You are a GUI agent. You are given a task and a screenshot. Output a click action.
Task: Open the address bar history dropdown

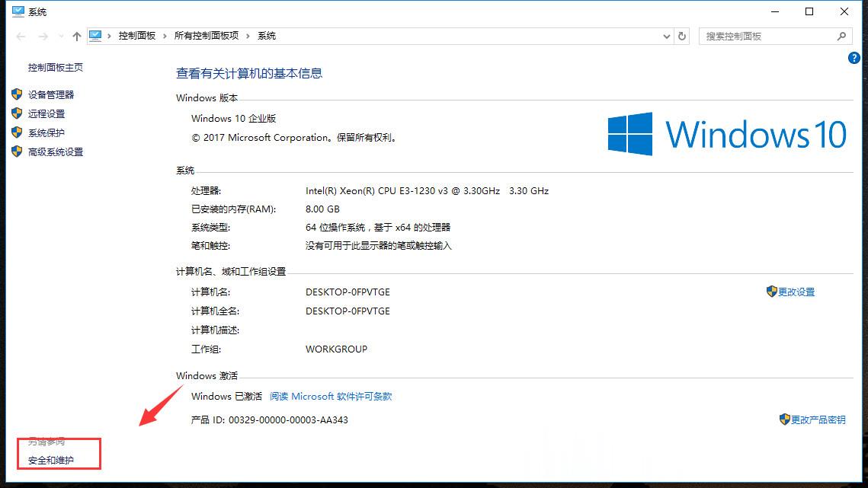(667, 37)
